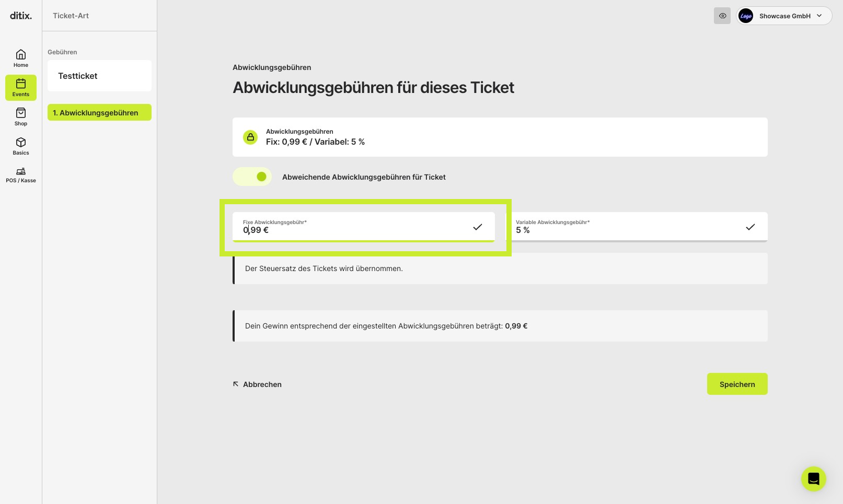Image resolution: width=843 pixels, height=504 pixels.
Task: Click checkmark in Fixe Abwicklungsgebühr field
Action: pyautogui.click(x=477, y=227)
